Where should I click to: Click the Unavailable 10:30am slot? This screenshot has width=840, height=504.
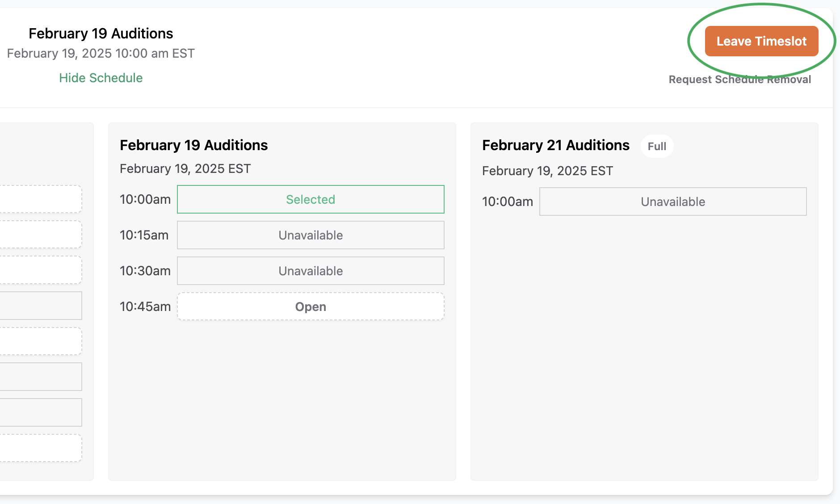[311, 271]
